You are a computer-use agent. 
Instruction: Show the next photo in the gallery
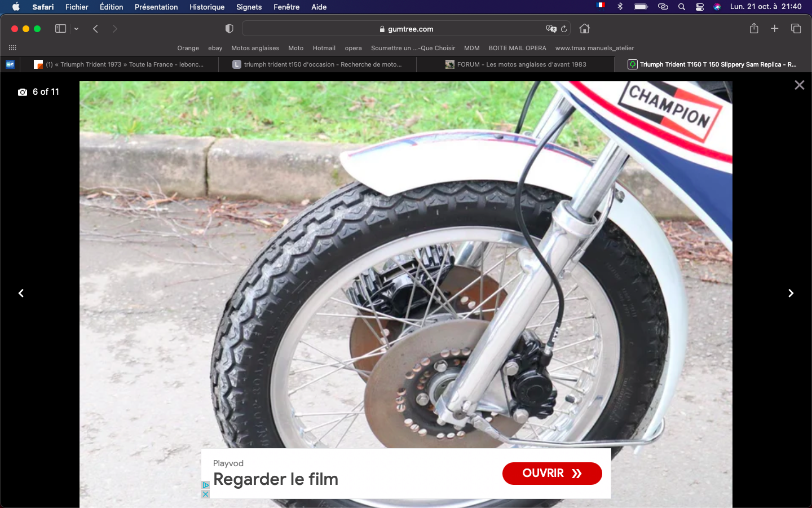tap(791, 293)
